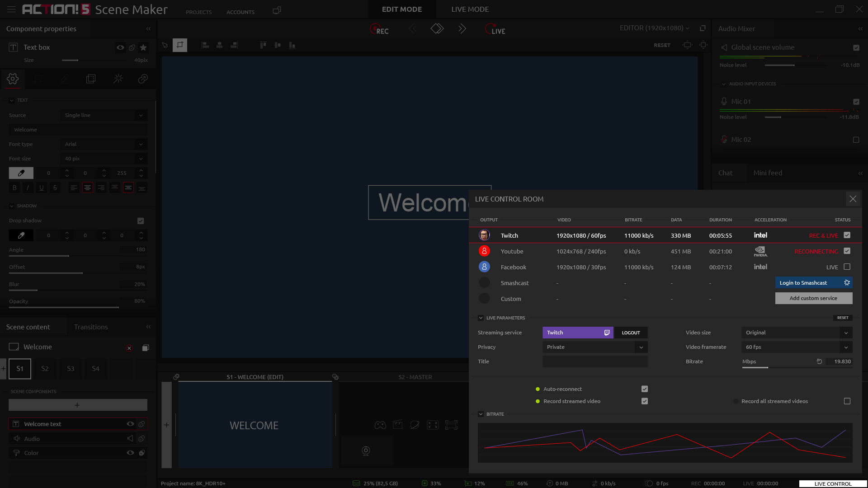Click the fullscreen capture source icon
The width and height of the screenshot is (868, 488).
[x=433, y=425]
